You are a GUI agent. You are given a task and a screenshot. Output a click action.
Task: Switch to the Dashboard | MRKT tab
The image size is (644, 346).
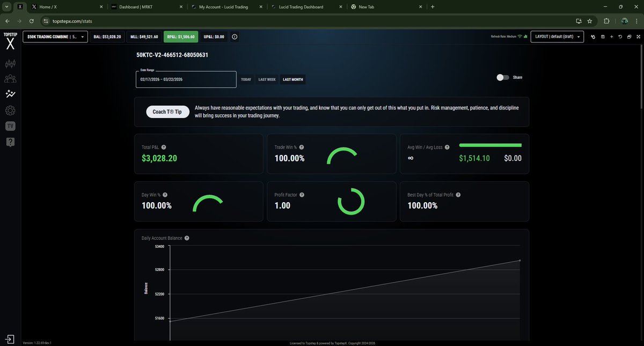click(147, 7)
